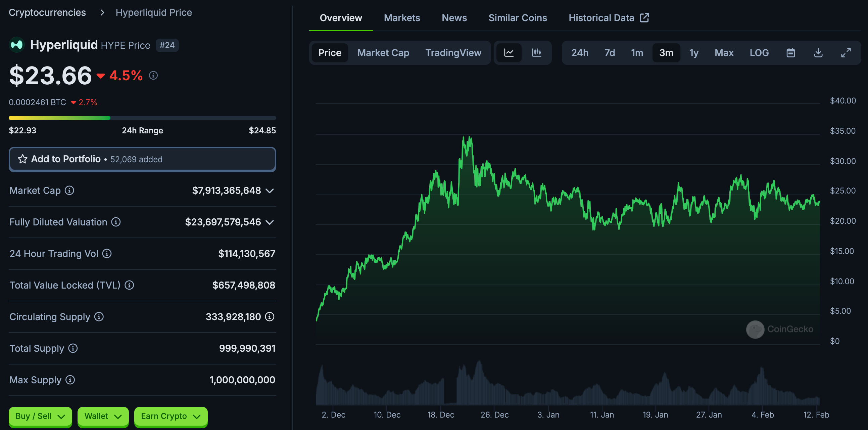The width and height of the screenshot is (868, 430).
Task: Open the calendar date range picker icon
Action: pyautogui.click(x=790, y=53)
